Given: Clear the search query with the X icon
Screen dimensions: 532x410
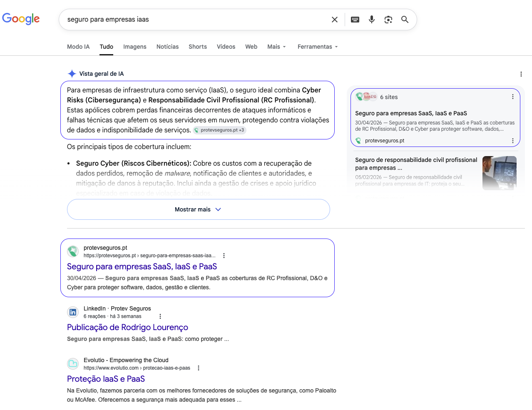Looking at the screenshot, I should pos(335,20).
